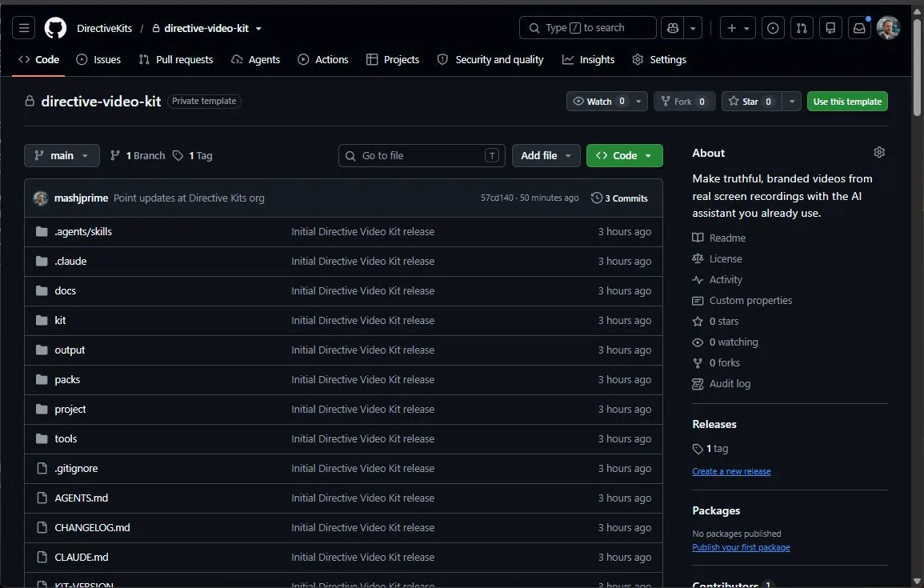
Task: Expand the Watch notifications dropdown
Action: coord(638,102)
